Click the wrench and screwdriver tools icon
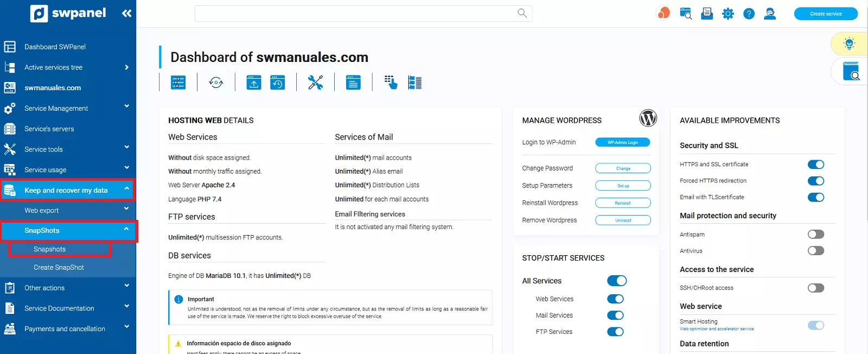The width and height of the screenshot is (868, 354). [x=315, y=83]
